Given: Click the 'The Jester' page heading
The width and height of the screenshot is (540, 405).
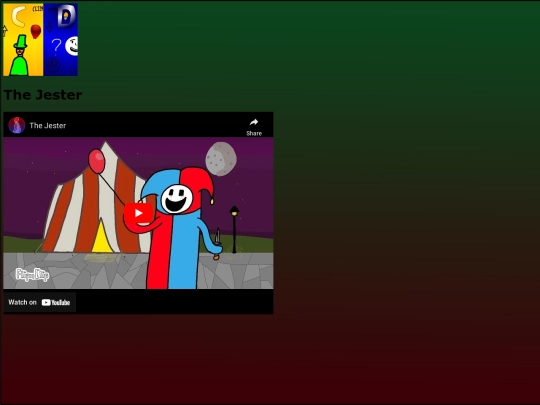Looking at the screenshot, I should click(43, 95).
